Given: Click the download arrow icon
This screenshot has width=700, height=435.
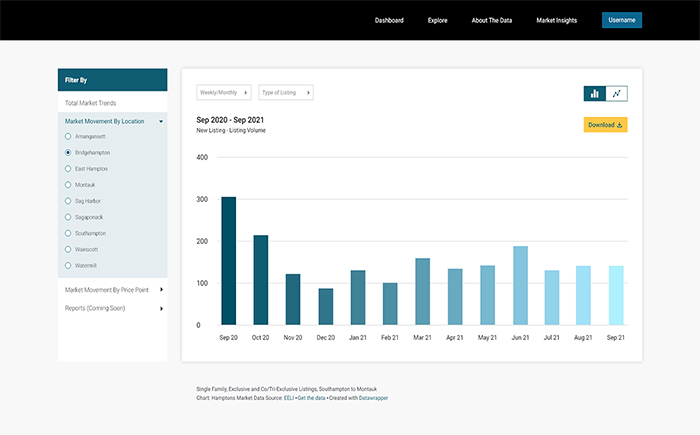Looking at the screenshot, I should click(x=619, y=125).
